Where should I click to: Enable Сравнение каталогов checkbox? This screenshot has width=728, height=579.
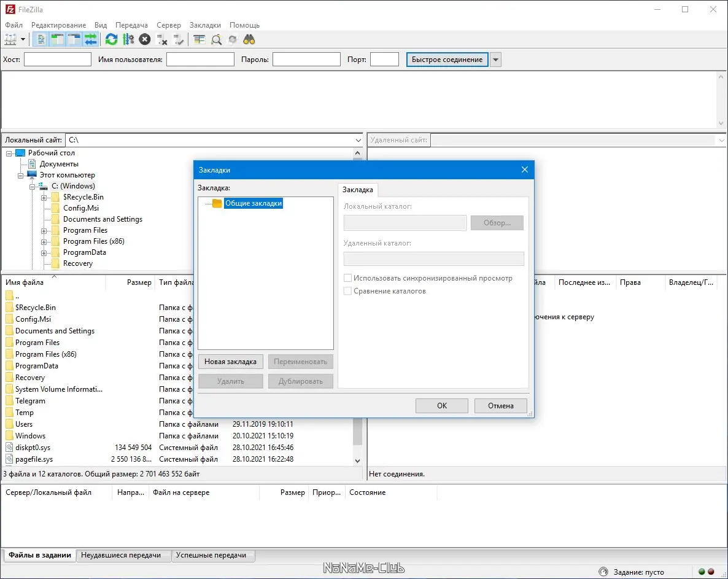(347, 290)
